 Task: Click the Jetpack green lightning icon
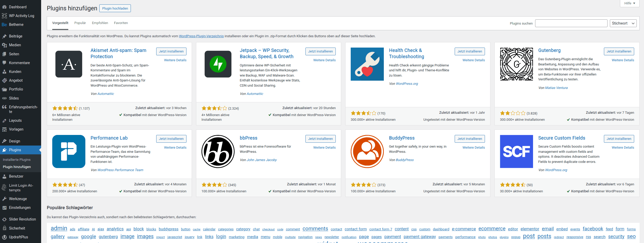(218, 64)
